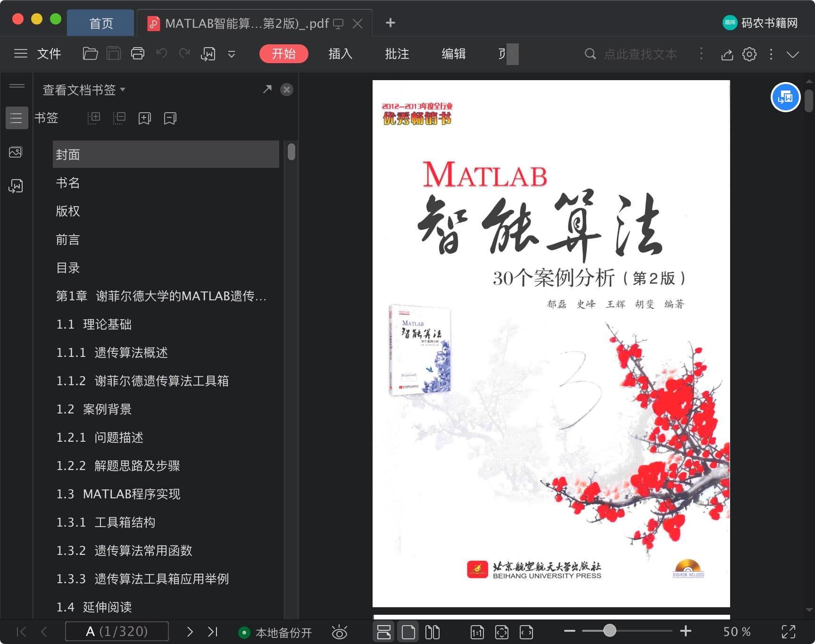Select the 插入 tab
This screenshot has height=644, width=815.
[341, 54]
